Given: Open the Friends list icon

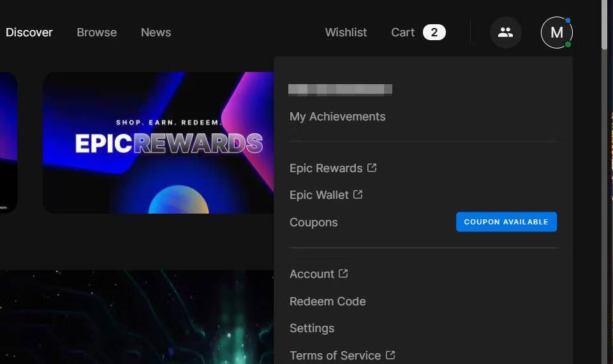Looking at the screenshot, I should [x=505, y=33].
